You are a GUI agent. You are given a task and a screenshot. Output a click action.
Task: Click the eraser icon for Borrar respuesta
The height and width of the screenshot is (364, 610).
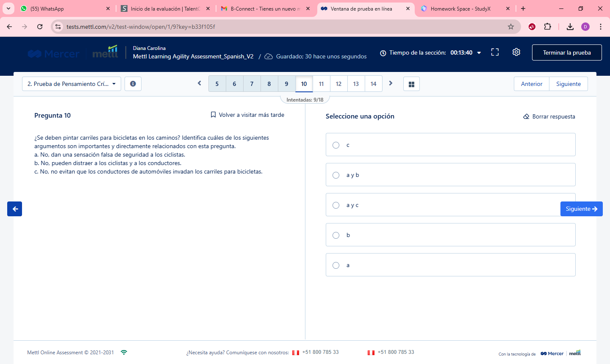pyautogui.click(x=526, y=116)
